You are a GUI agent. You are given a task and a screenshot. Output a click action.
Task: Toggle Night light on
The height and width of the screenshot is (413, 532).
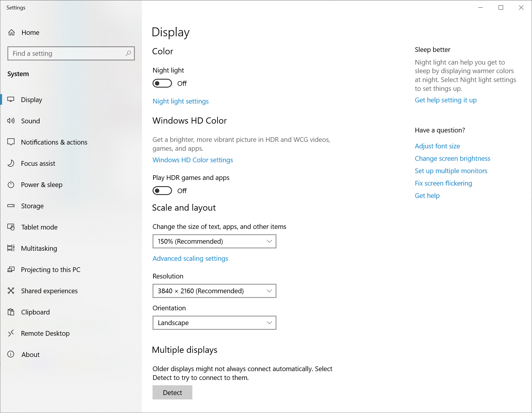click(162, 83)
